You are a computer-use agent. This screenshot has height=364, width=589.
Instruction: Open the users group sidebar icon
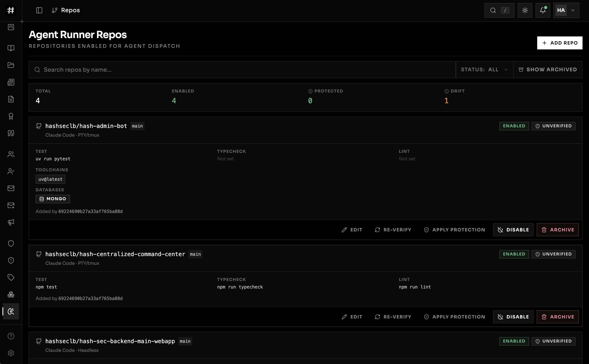pyautogui.click(x=11, y=154)
